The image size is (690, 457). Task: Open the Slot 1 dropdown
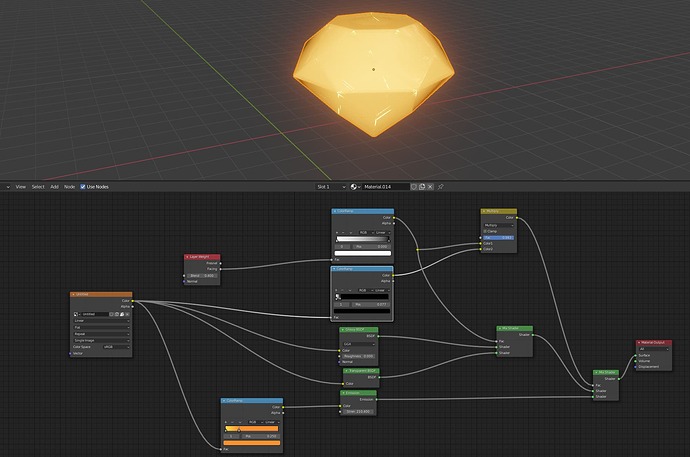(x=331, y=187)
